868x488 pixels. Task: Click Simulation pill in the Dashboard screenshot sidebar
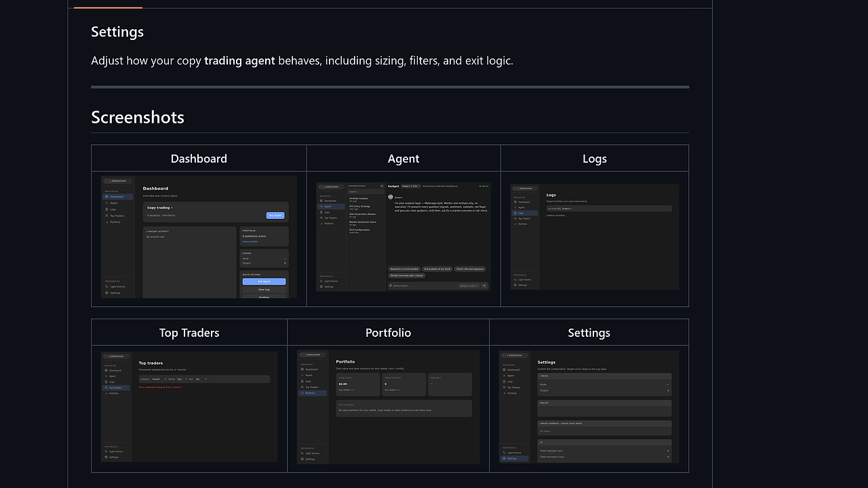pos(118,181)
